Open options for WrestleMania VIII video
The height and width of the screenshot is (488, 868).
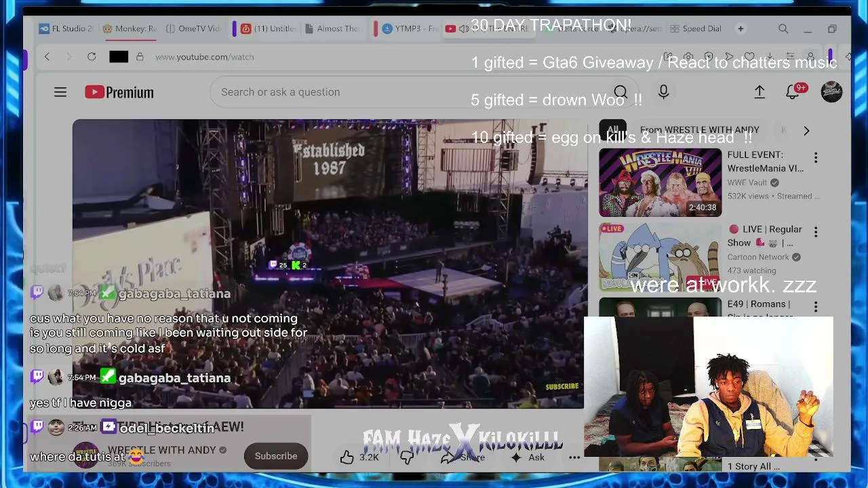(816, 158)
